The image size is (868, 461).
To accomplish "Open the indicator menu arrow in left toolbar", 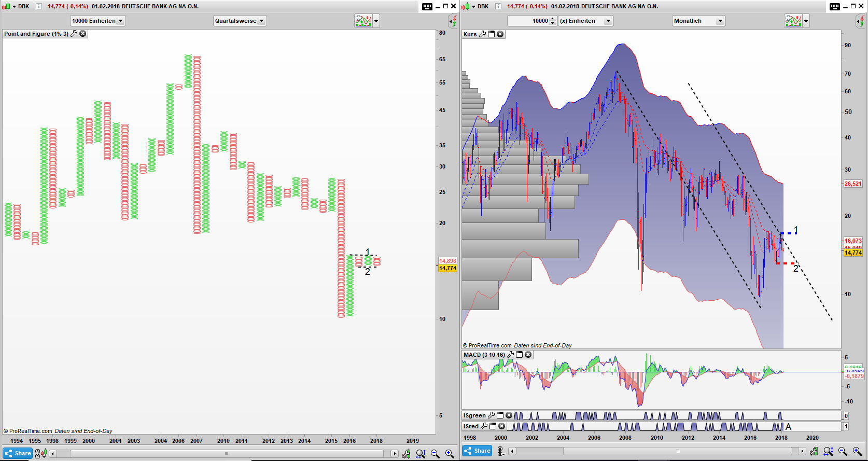I will pos(376,21).
